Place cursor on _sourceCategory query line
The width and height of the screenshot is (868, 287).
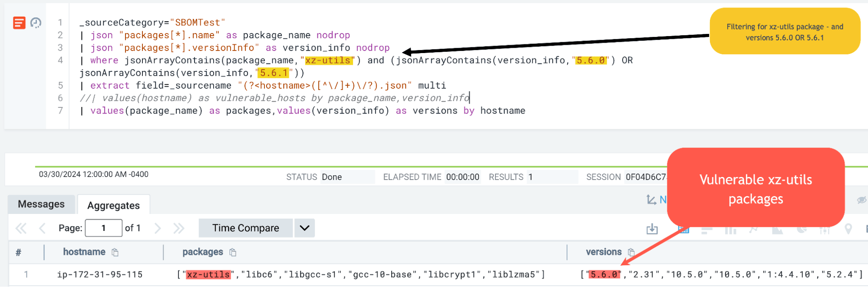[152, 22]
